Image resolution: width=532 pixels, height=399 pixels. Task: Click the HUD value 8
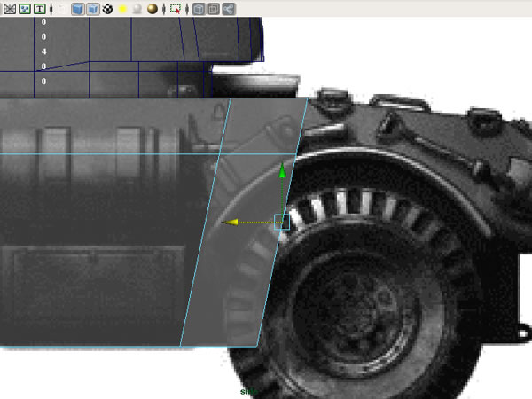coord(43,66)
